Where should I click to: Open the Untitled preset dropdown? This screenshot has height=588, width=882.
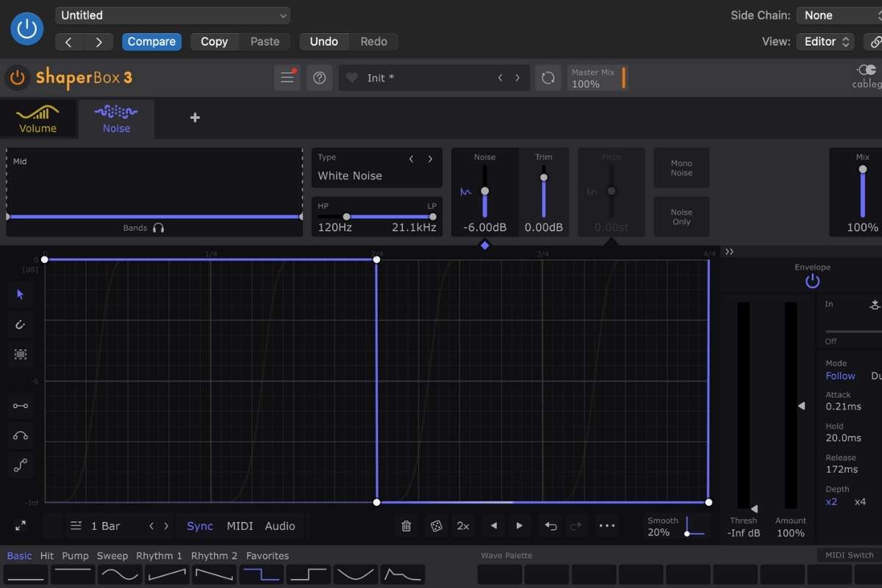click(173, 15)
